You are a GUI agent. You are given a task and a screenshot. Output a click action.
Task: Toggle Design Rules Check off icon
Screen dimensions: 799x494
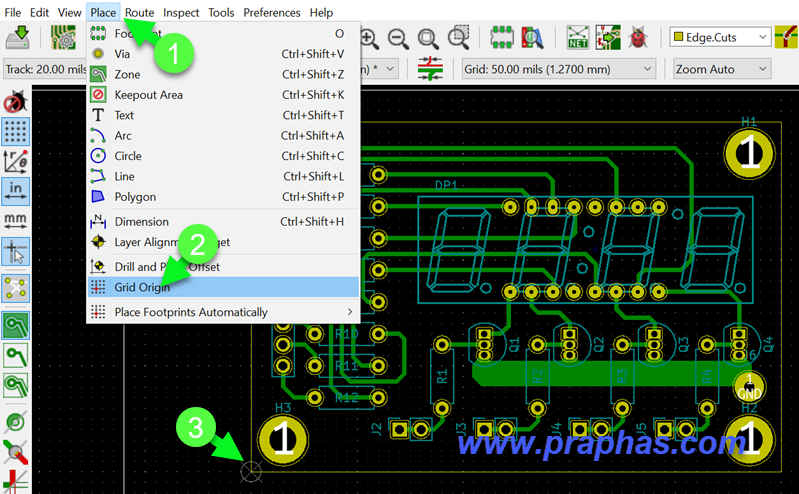pos(15,102)
